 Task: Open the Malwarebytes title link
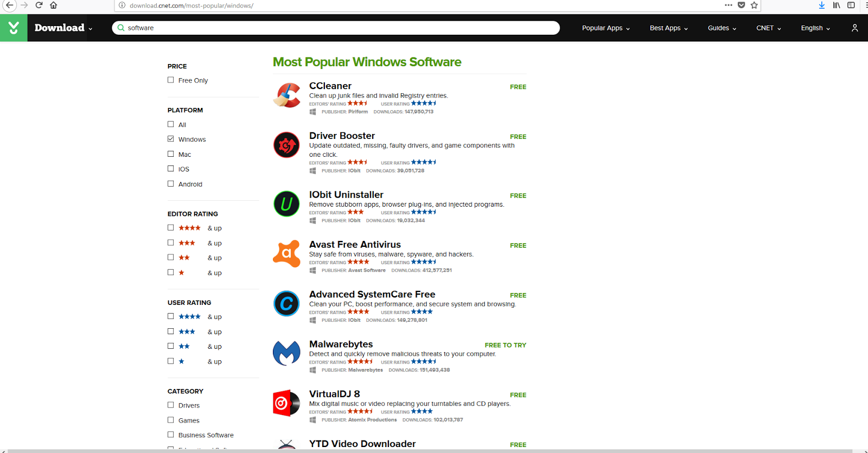[341, 344]
